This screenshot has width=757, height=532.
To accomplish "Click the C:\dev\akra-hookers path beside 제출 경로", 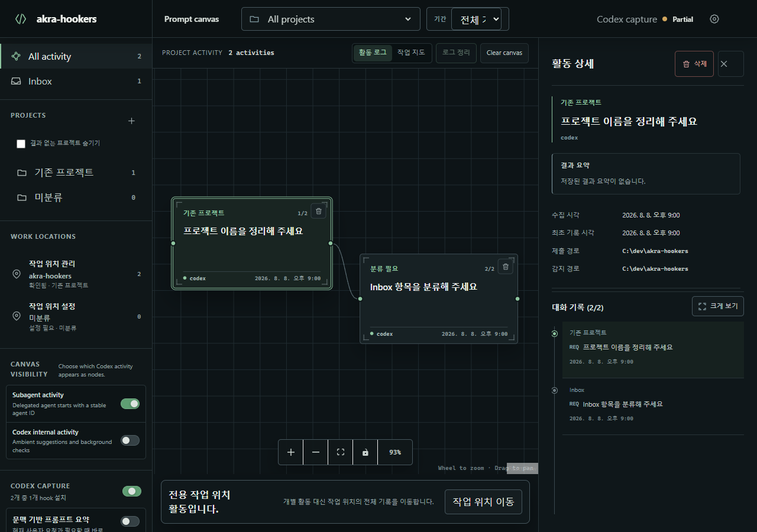I will click(x=655, y=251).
